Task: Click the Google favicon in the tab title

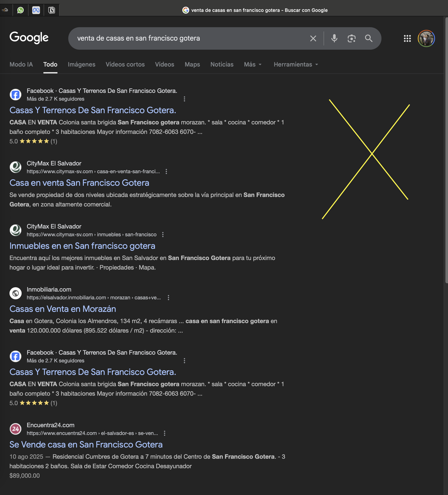Action: click(186, 10)
